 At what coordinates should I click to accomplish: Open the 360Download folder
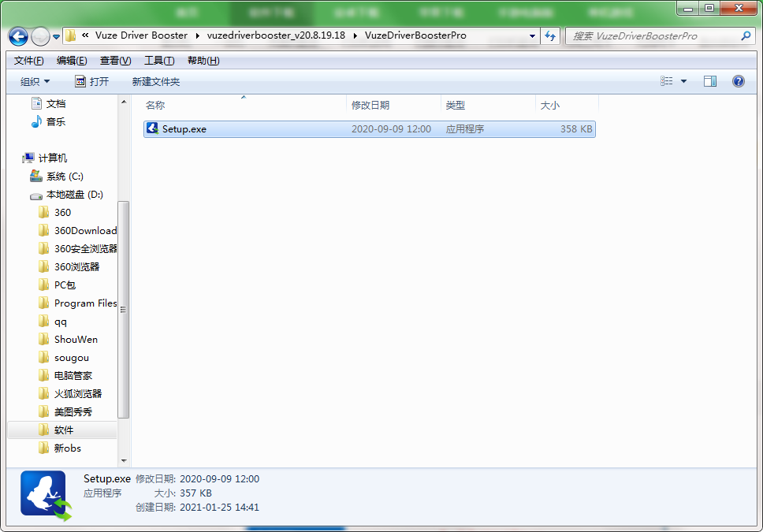tap(85, 231)
